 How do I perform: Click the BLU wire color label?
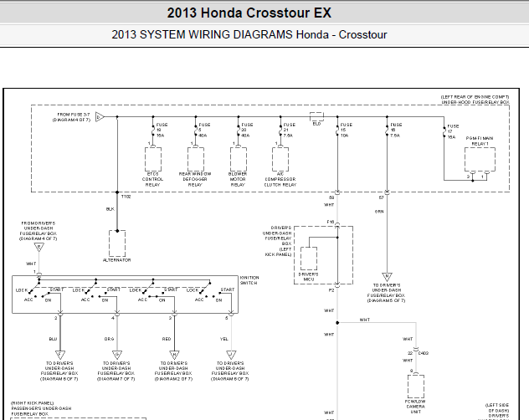53,339
